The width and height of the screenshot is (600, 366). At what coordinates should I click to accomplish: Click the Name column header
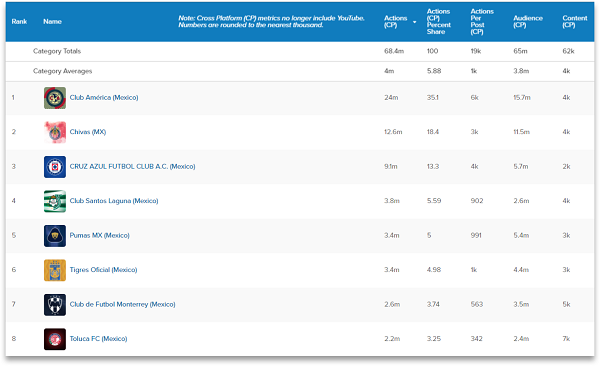[52, 21]
